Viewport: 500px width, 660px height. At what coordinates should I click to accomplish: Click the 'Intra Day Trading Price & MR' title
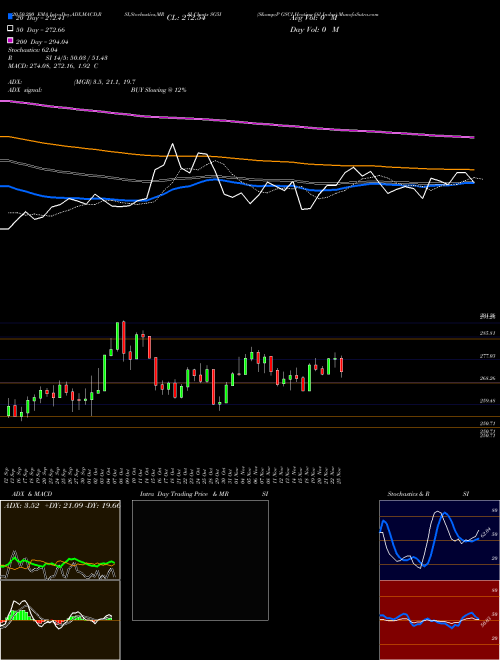pos(184,494)
